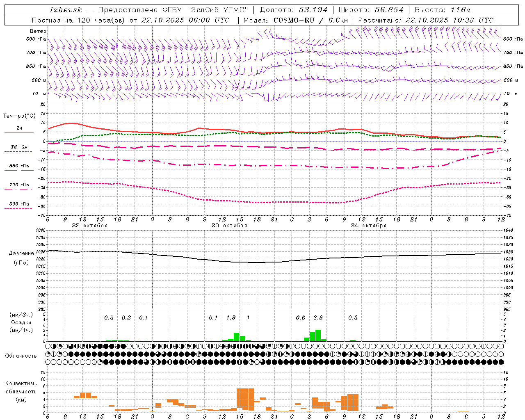Click the Рассчитано: 22.10.2025 10:38 UTC timestamp
The image size is (525, 420).
coord(426,20)
